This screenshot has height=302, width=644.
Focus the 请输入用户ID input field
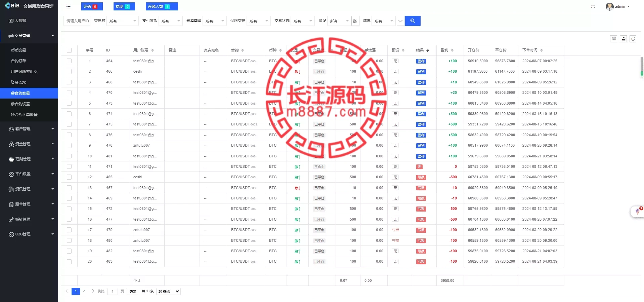pos(77,21)
